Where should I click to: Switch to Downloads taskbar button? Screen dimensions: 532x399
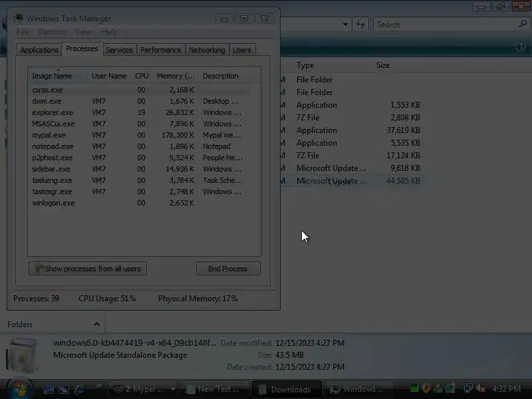[287, 389]
